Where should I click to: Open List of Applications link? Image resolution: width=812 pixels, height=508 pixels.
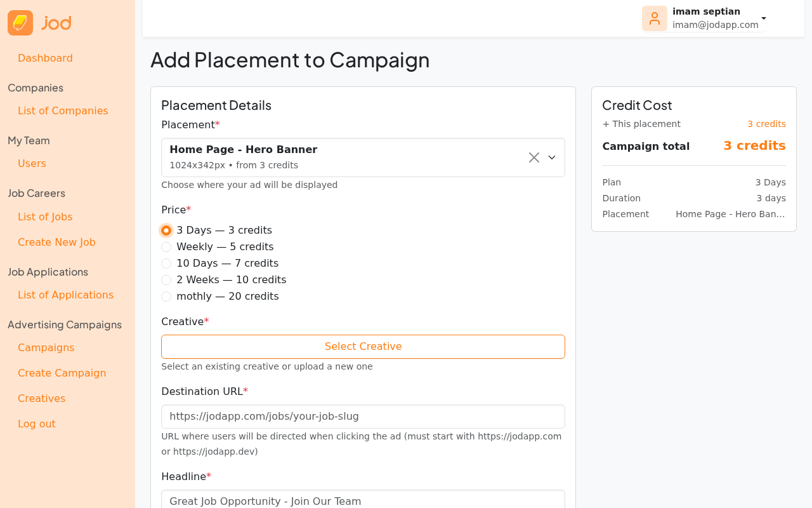click(x=65, y=295)
